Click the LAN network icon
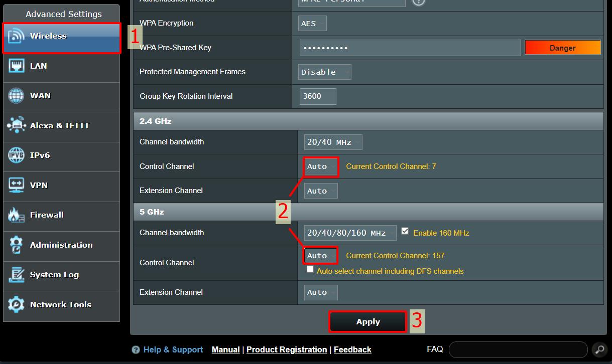The image size is (612, 364). click(16, 66)
